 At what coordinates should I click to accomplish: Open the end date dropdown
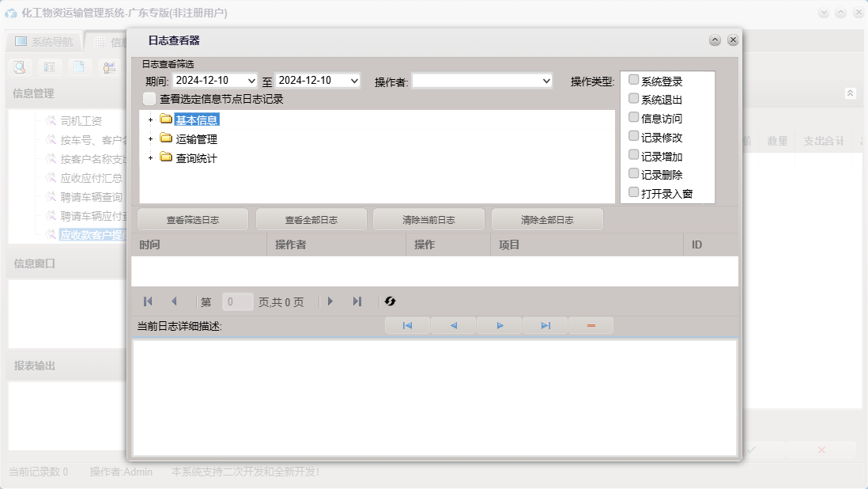pyautogui.click(x=354, y=81)
